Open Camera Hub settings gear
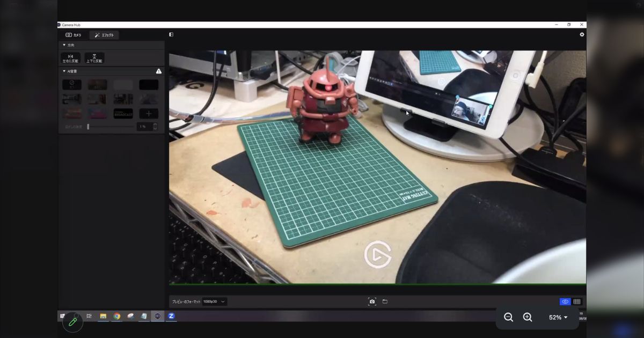This screenshot has width=644, height=338. (x=582, y=34)
